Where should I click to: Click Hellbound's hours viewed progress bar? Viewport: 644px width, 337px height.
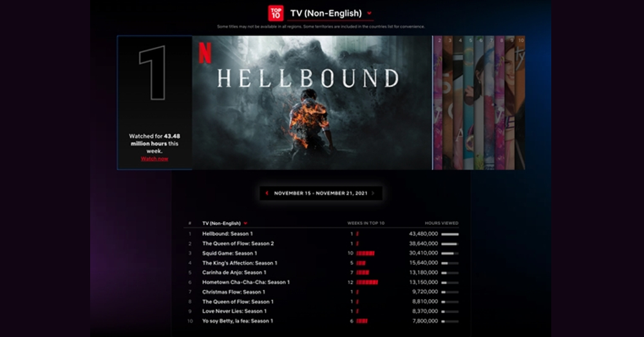pos(450,234)
